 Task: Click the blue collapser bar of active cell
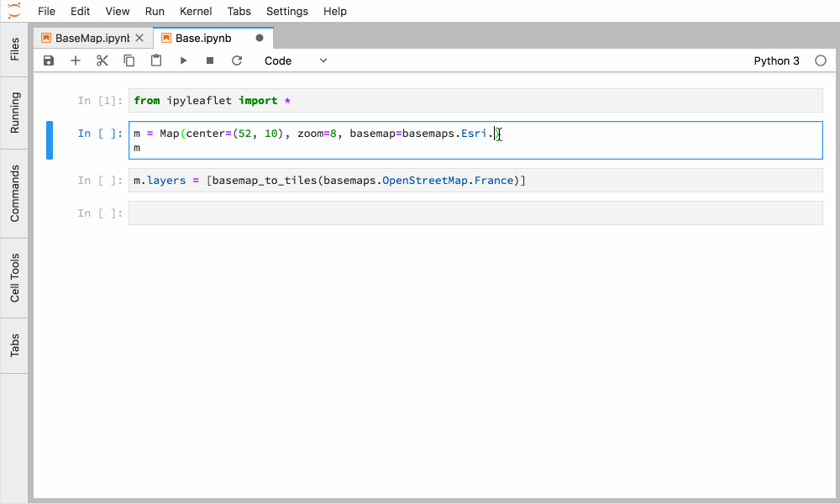pyautogui.click(x=50, y=140)
